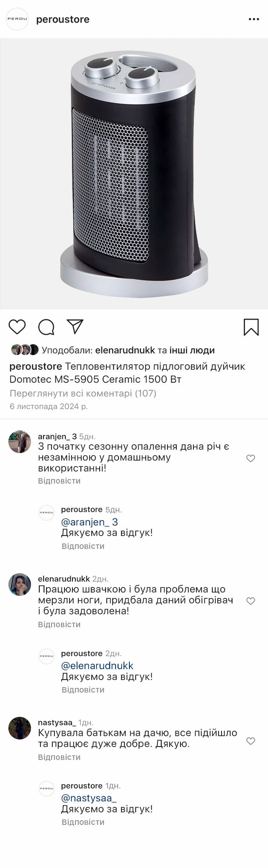The width and height of the screenshot is (268, 868).
Task: Like aranjen_ 3's comment
Action: [x=250, y=458]
